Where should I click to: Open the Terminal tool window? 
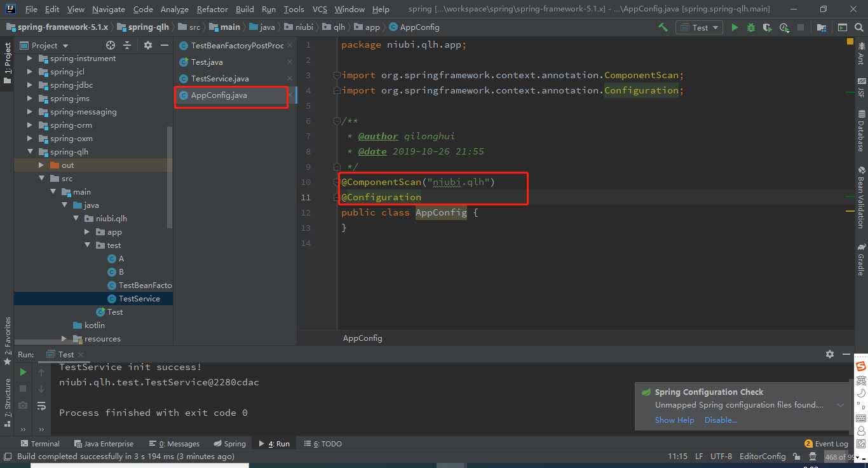[x=40, y=444]
